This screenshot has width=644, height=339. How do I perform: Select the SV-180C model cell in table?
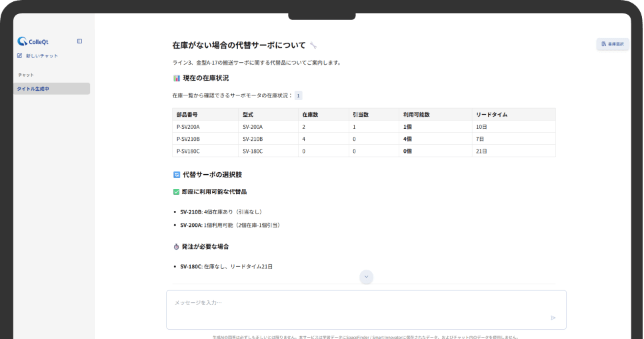(x=253, y=151)
